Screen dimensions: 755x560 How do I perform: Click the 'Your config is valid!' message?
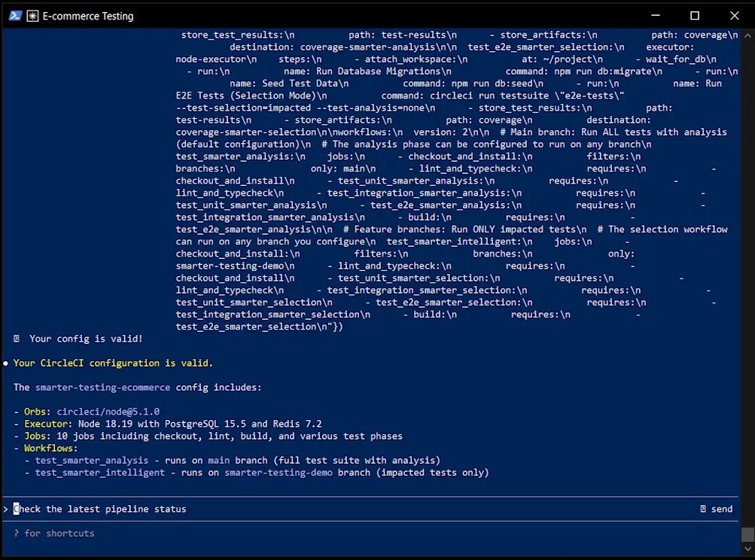tap(86, 339)
